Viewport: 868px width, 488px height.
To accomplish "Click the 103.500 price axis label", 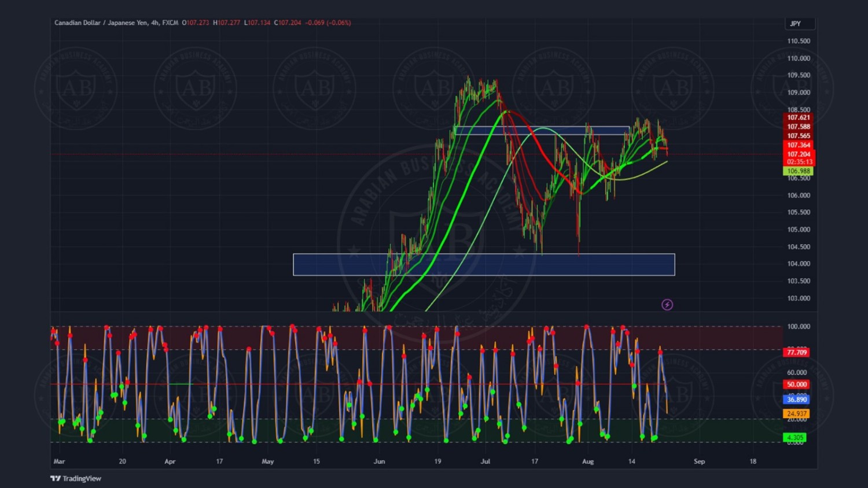I will tap(799, 281).
